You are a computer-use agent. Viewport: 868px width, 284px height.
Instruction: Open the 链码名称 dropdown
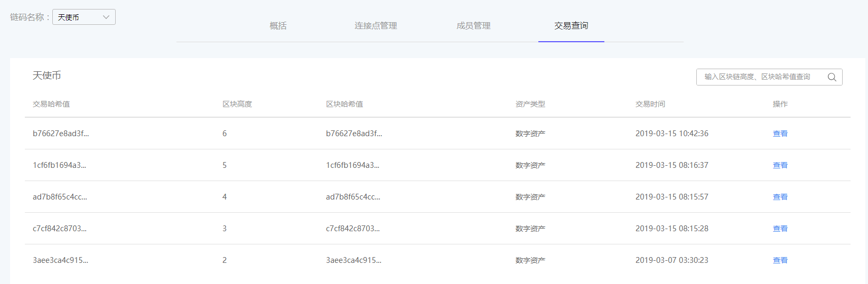[x=83, y=17]
